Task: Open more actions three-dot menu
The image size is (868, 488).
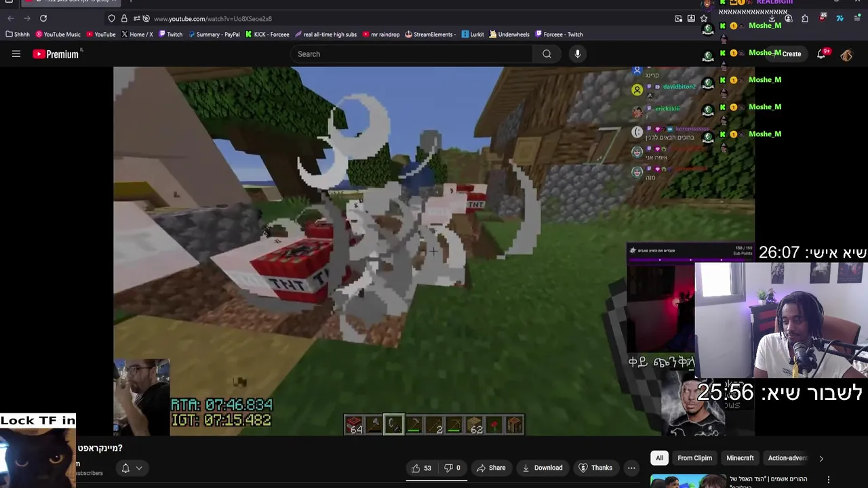Action: tap(631, 468)
